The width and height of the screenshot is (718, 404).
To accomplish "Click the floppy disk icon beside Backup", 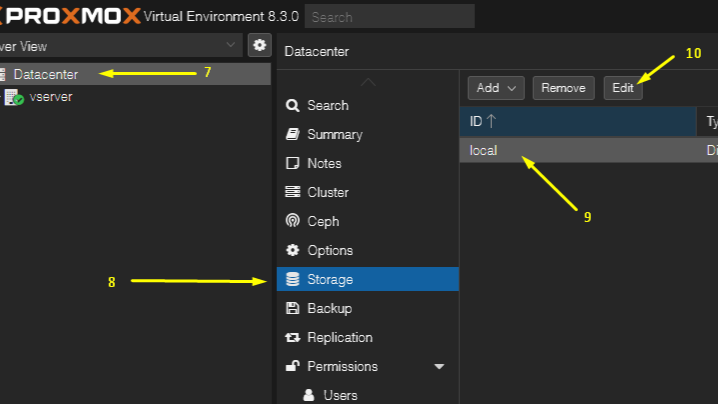I will coord(293,308).
